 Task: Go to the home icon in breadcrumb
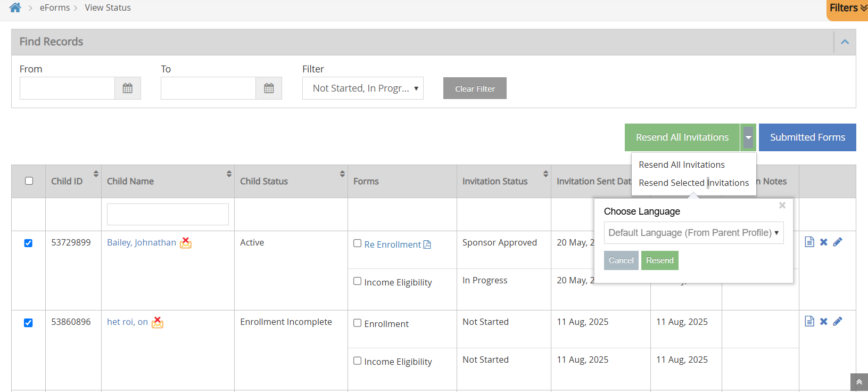click(15, 7)
